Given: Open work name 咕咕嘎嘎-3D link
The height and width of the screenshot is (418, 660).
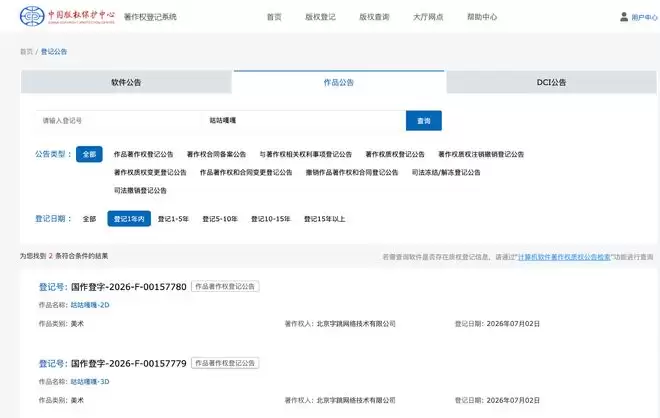Looking at the screenshot, I should (90, 381).
